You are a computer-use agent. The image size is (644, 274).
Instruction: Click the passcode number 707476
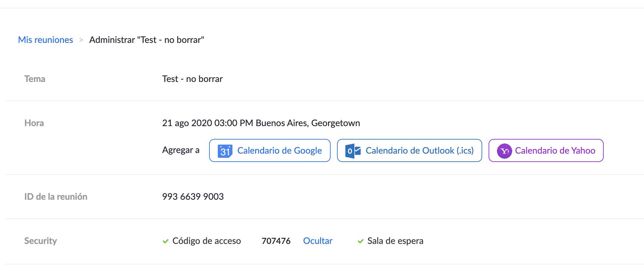pyautogui.click(x=276, y=241)
